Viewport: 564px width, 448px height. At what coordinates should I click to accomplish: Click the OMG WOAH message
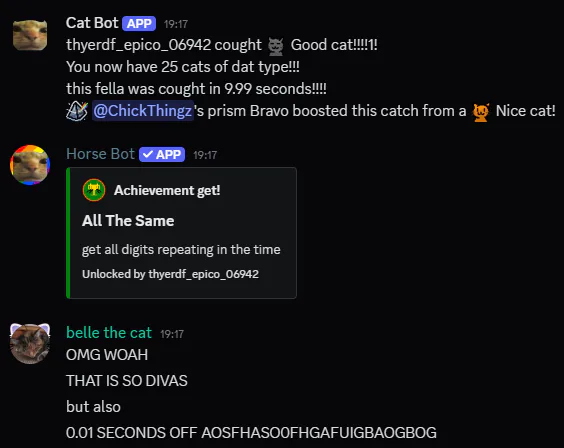(107, 355)
